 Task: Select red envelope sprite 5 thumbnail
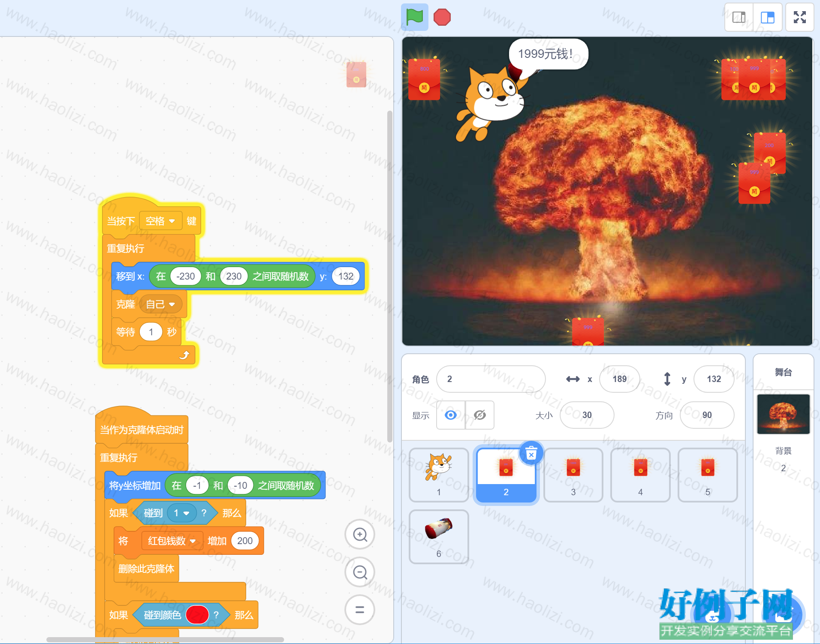[x=708, y=475]
